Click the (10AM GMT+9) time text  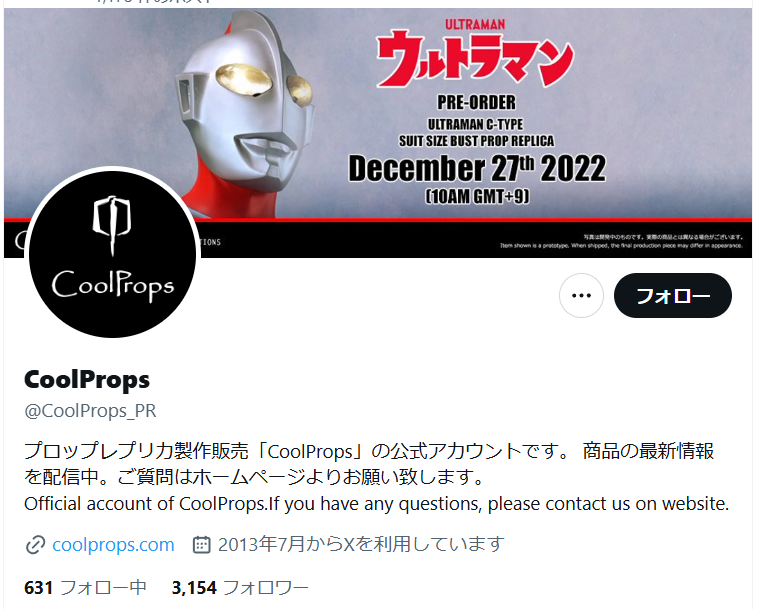(x=477, y=196)
